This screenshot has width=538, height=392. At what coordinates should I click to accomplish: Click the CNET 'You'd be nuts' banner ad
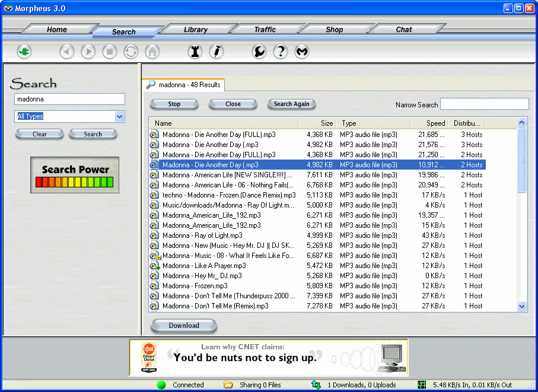[269, 358]
